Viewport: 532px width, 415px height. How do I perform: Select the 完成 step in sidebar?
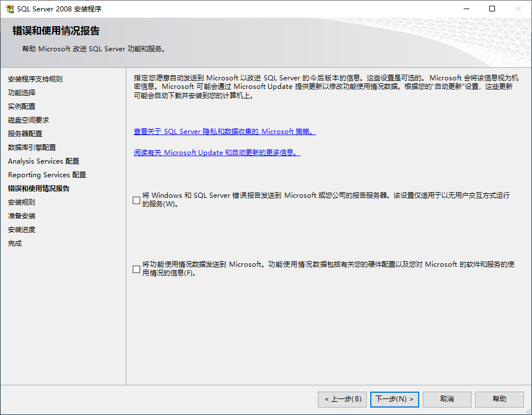pos(15,243)
